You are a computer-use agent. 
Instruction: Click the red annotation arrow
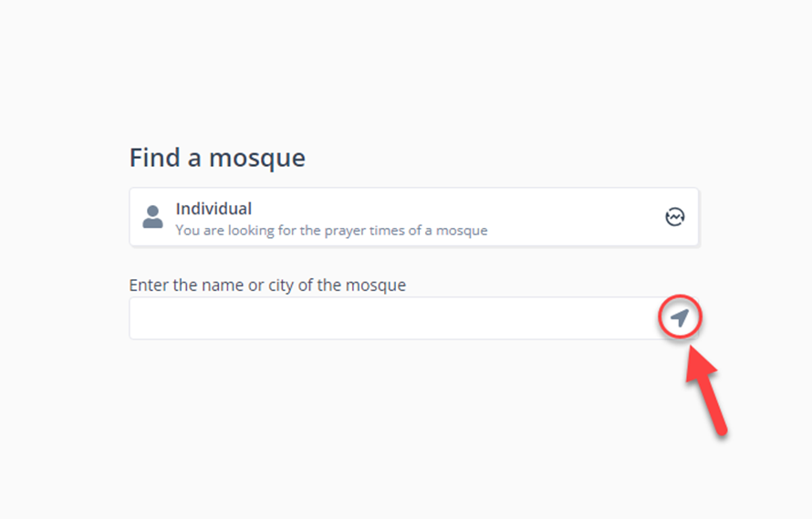pos(710,390)
